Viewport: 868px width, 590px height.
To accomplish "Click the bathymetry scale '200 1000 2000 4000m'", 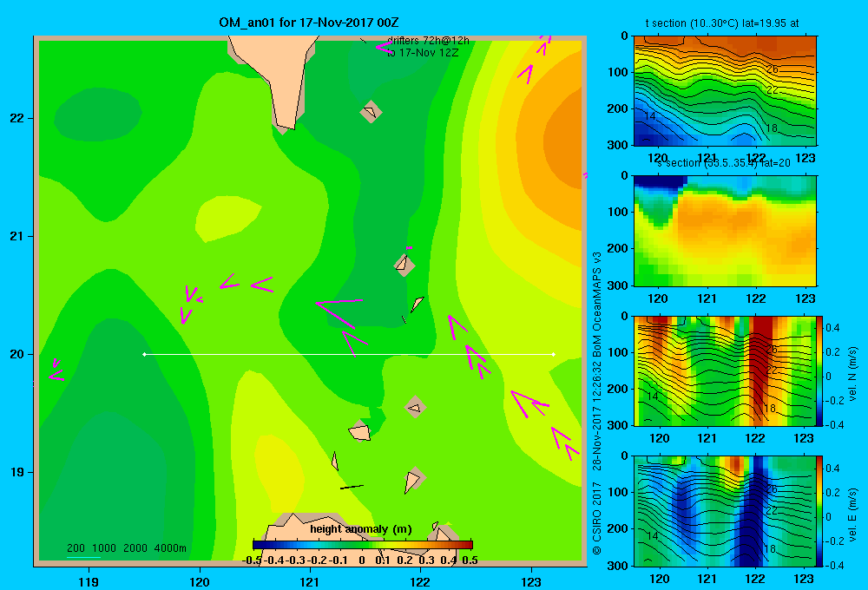I will click(x=126, y=548).
